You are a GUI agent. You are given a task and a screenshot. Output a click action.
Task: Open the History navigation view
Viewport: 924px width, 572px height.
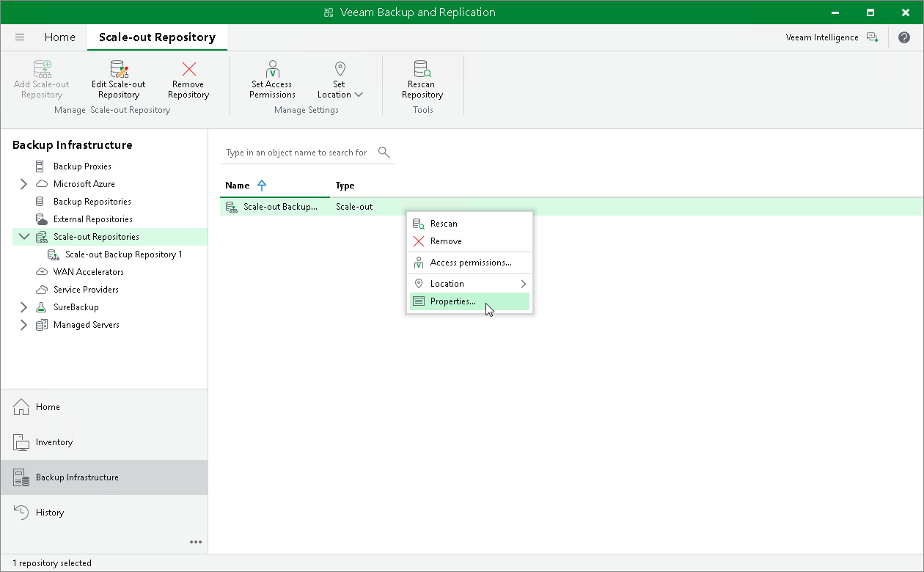pos(104,513)
